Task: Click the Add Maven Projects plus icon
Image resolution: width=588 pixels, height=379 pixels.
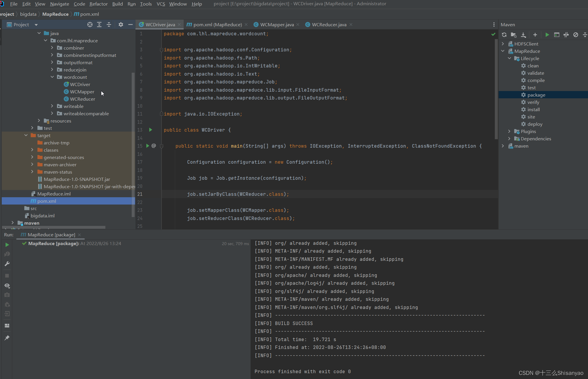Action: click(535, 35)
